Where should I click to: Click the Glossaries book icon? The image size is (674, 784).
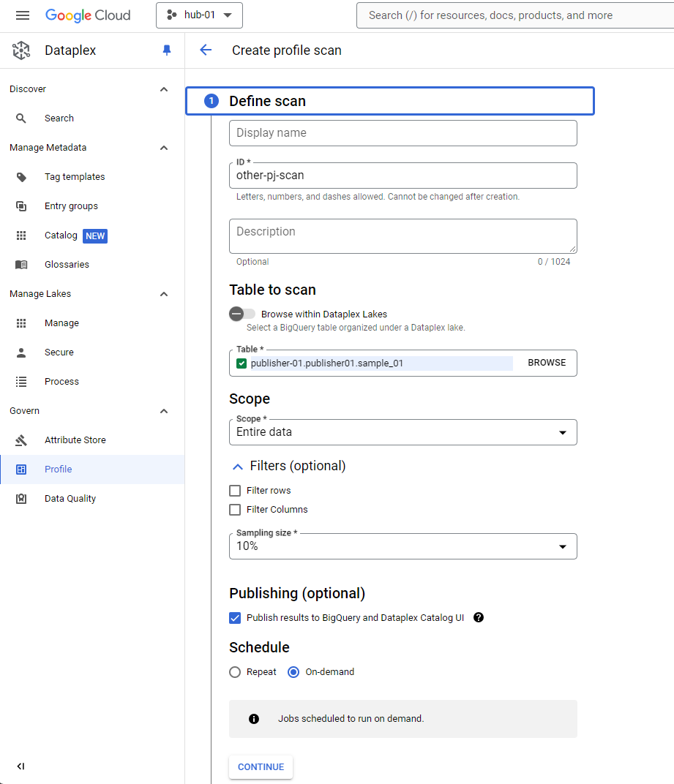pos(21,265)
